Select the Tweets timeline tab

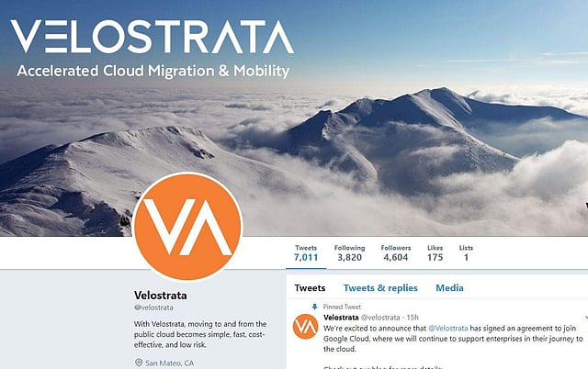point(310,287)
